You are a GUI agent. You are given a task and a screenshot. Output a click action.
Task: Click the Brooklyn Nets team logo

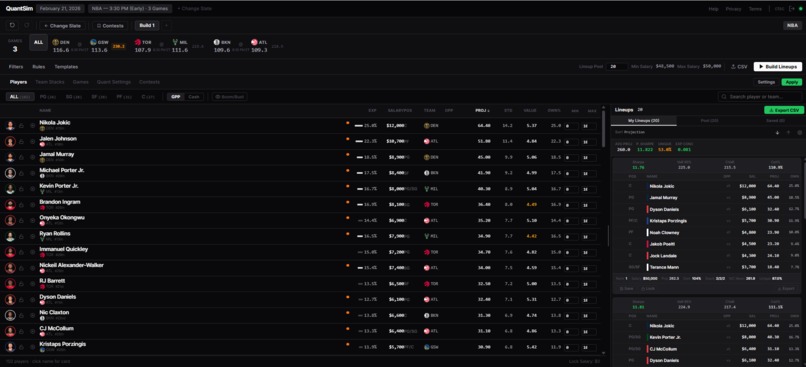[217, 42]
